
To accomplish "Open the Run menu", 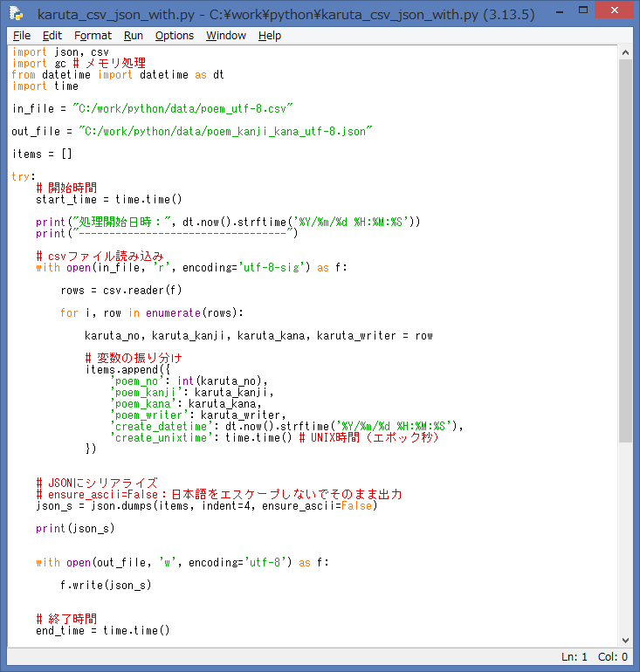I will [x=134, y=36].
